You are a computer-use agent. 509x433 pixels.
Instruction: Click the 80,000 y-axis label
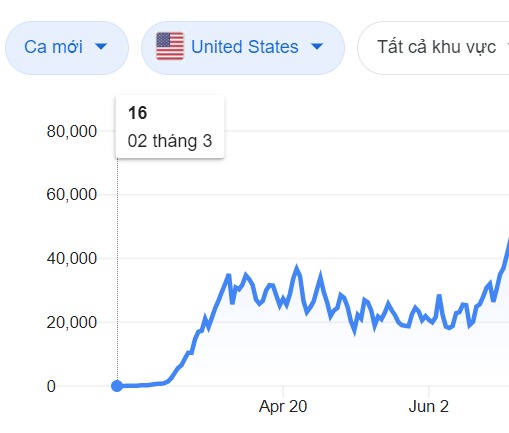[x=72, y=131]
